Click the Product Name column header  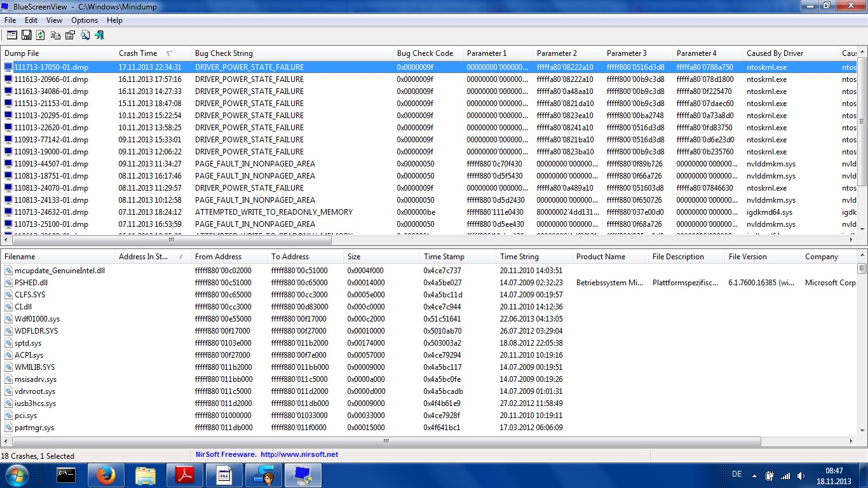(610, 257)
